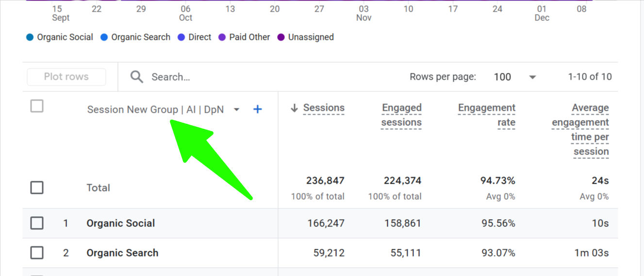Check the Total row checkbox
Image resolution: width=644 pixels, height=276 pixels.
coord(37,188)
